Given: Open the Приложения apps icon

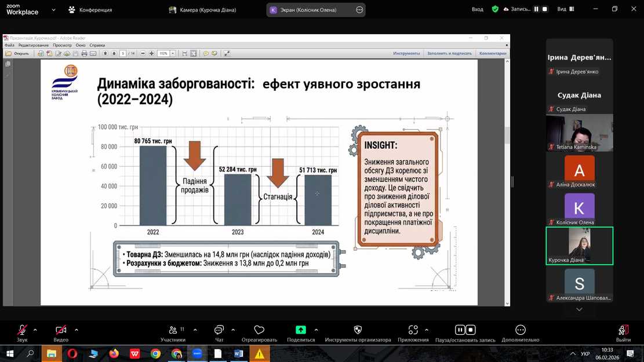Looking at the screenshot, I should pos(413,330).
